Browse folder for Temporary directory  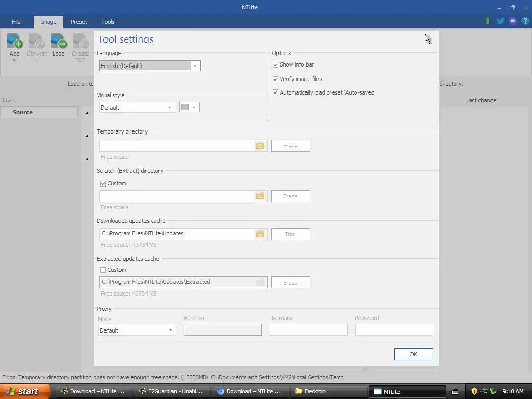coord(260,146)
